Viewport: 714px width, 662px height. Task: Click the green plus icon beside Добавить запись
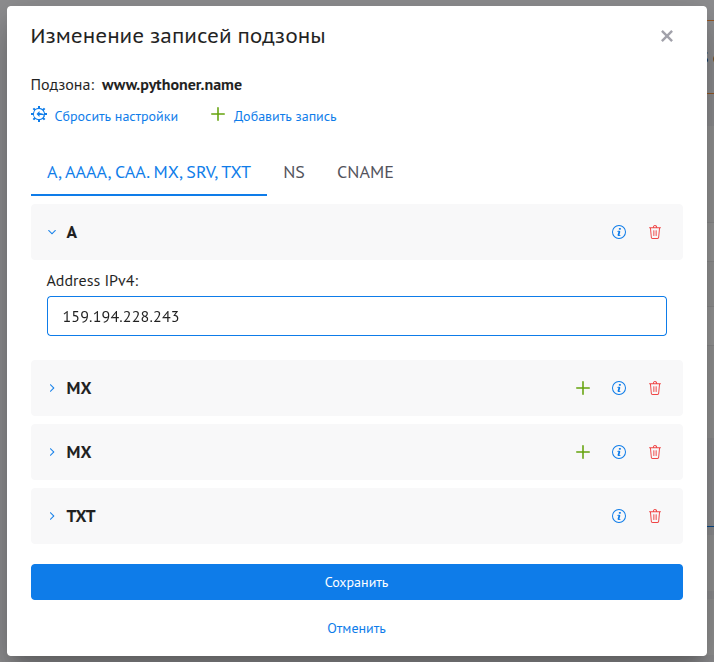[218, 114]
